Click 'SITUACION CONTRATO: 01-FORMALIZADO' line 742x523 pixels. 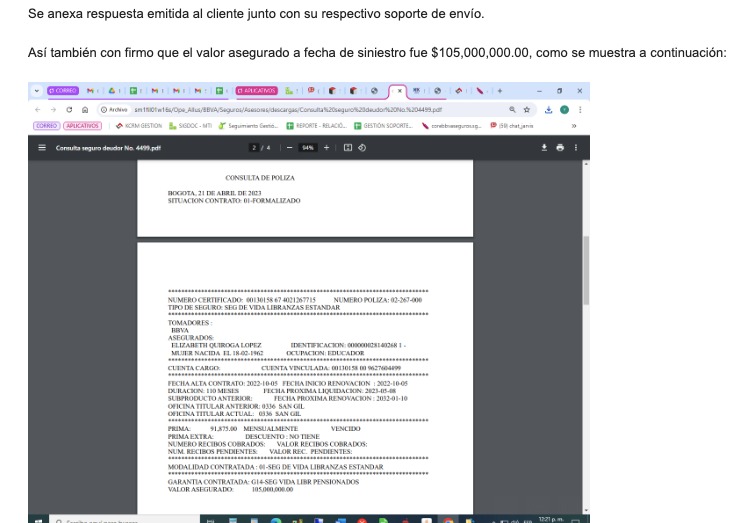pos(234,201)
